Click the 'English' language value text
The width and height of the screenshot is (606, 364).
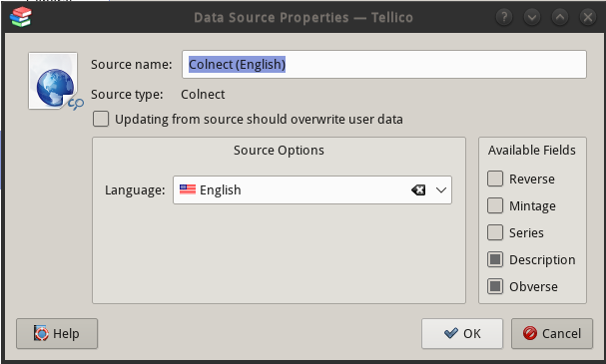tap(221, 189)
